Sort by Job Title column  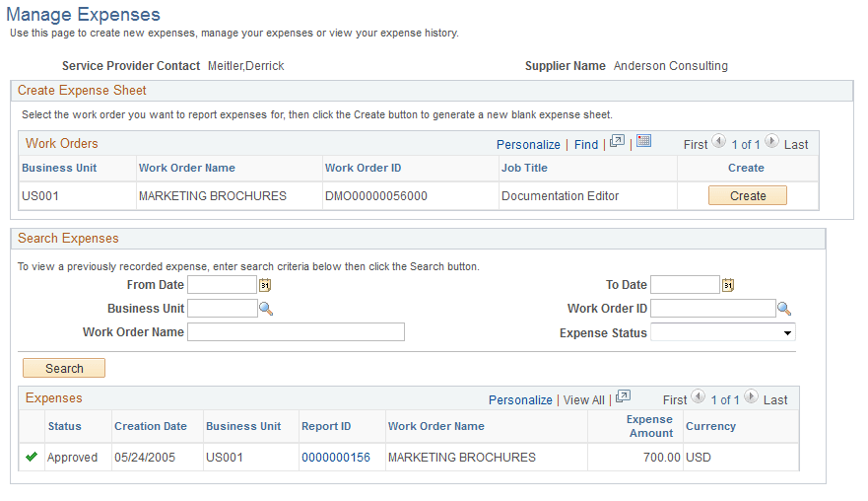tap(524, 168)
